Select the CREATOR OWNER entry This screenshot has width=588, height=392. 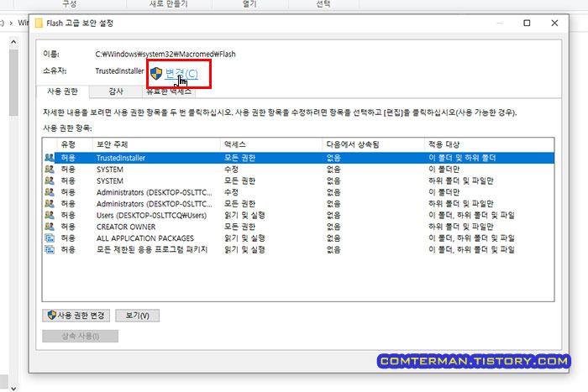298,227
